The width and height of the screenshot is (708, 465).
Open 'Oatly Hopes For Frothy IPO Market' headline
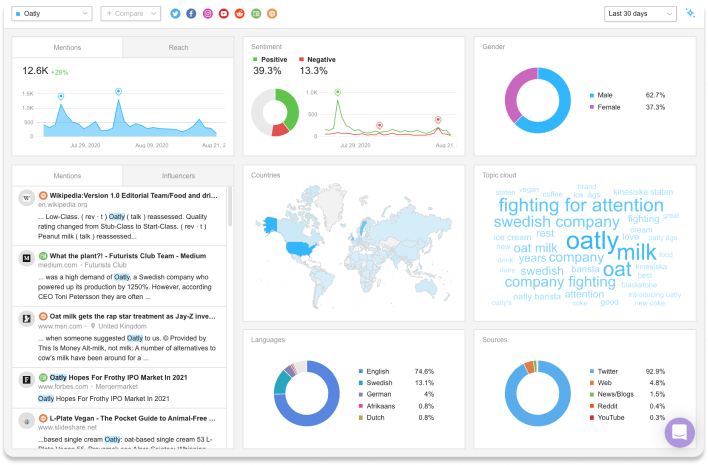pyautogui.click(x=118, y=377)
